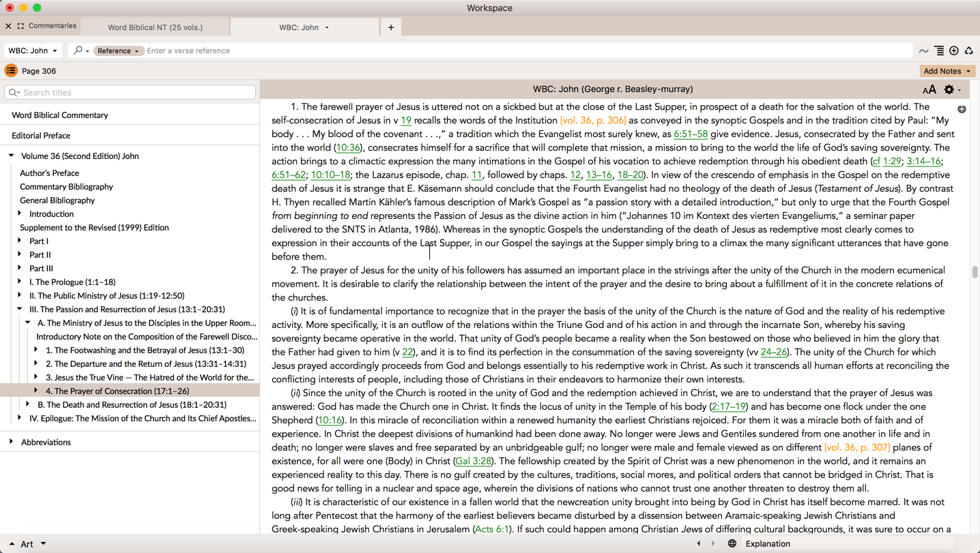The image size is (980, 553).
Task: Click the Search titles field
Action: pyautogui.click(x=130, y=92)
